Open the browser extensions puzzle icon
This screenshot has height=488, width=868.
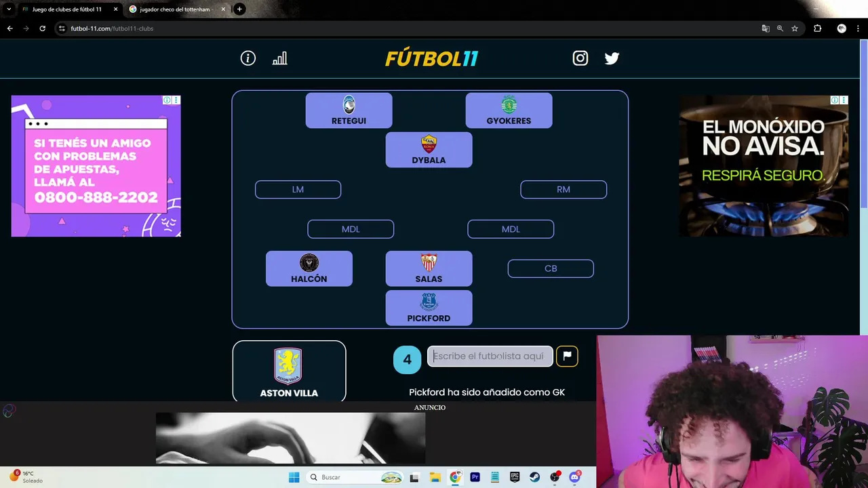point(817,28)
